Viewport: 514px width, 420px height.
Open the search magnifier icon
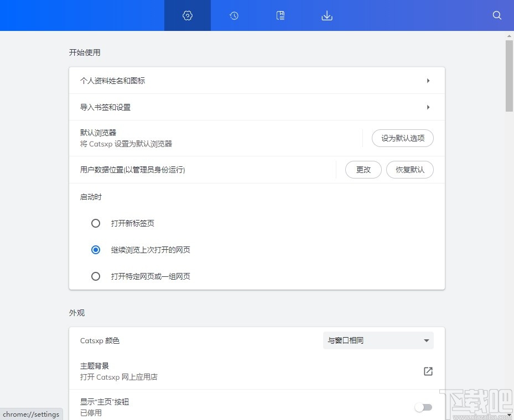pos(496,15)
